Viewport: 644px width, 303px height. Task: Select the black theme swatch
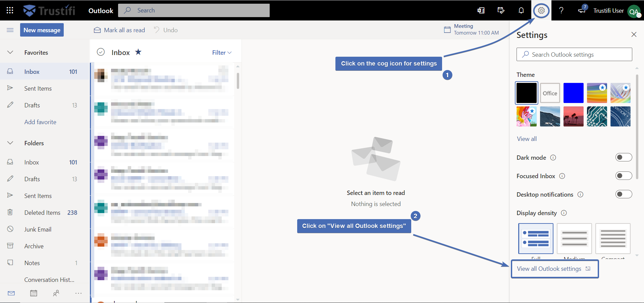pyautogui.click(x=527, y=93)
